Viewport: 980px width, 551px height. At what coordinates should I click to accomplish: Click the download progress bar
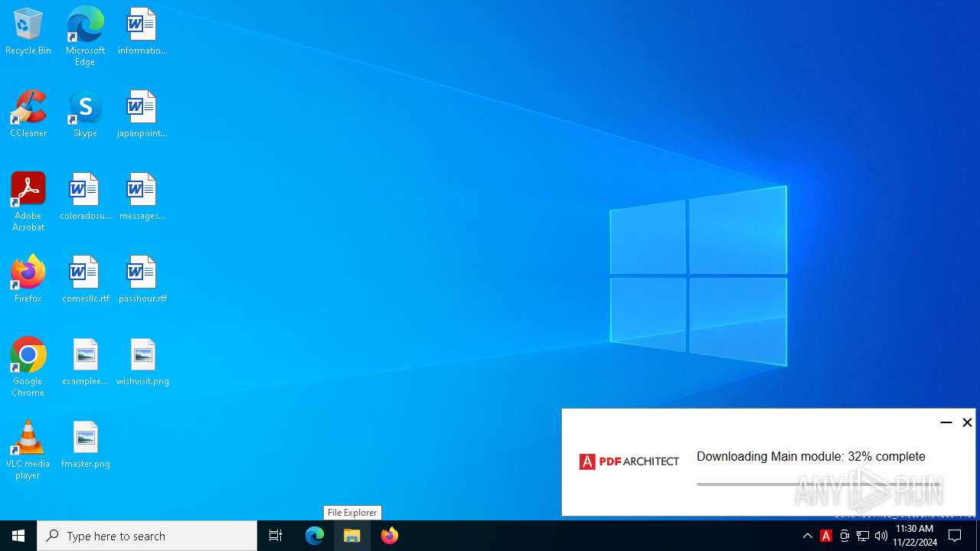818,484
